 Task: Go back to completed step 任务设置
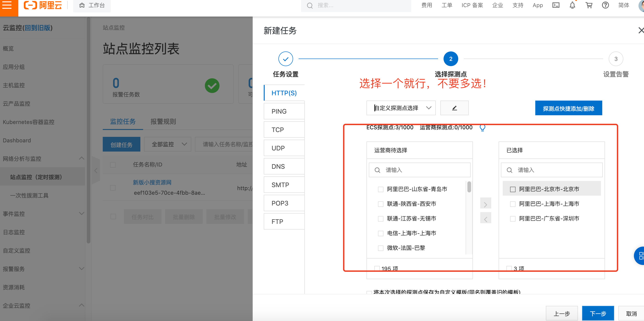[286, 59]
